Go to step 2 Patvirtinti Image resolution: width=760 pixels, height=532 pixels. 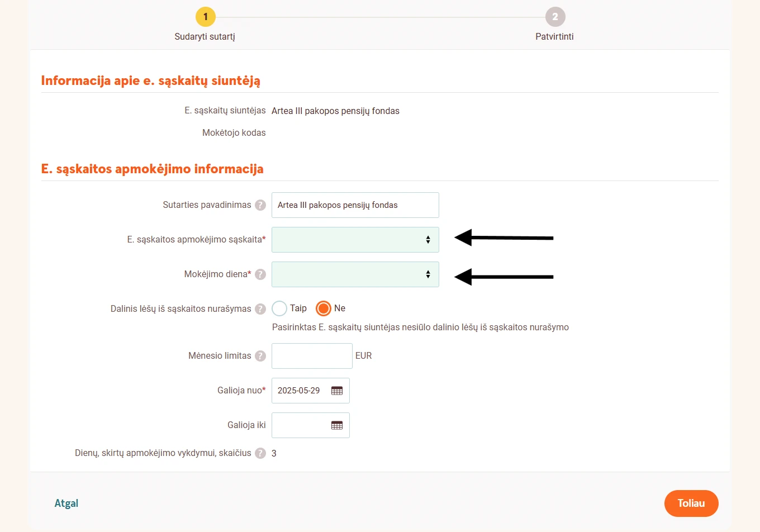coord(555,17)
